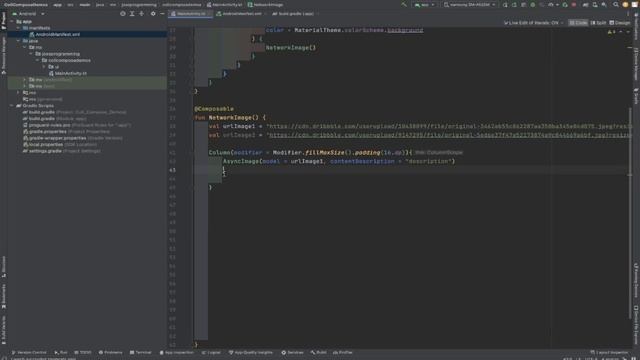Expand the test package node
The width and height of the screenshot is (640, 360).
(25, 87)
